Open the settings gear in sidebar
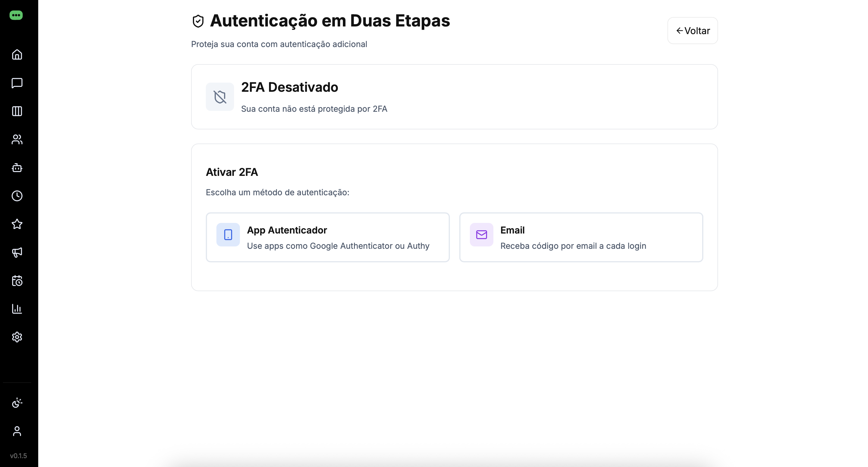The image size is (868, 467). [x=16, y=337]
